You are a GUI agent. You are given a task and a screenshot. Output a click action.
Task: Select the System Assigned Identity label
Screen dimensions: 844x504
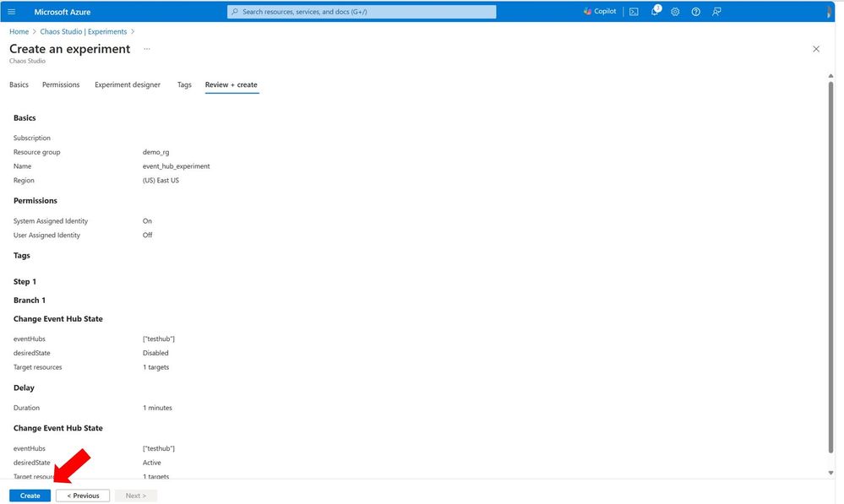click(51, 221)
